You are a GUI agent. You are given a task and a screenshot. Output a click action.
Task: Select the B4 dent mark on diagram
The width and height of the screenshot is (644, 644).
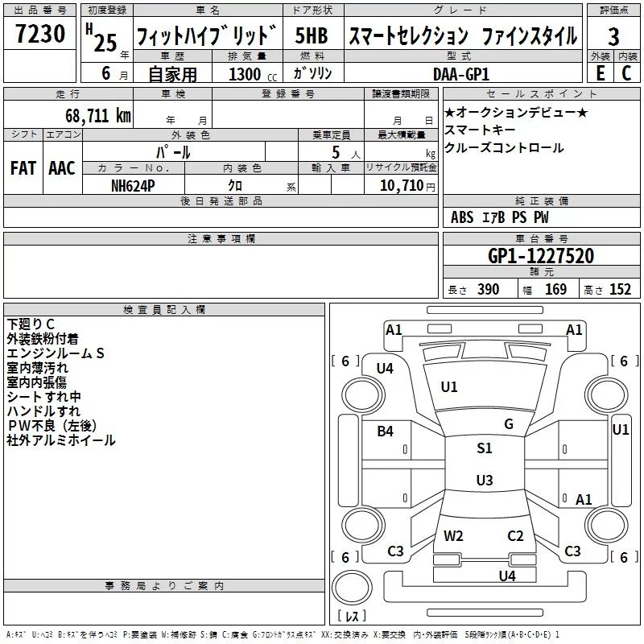[385, 431]
